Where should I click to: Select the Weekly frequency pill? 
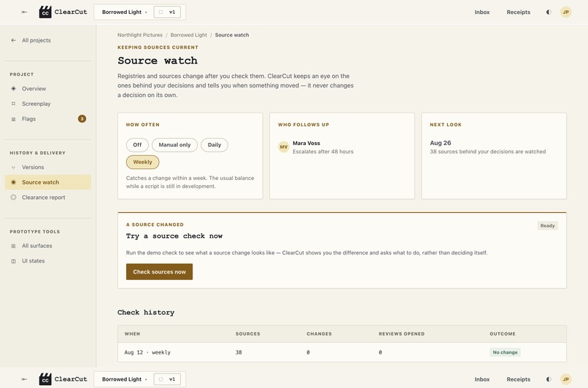142,162
